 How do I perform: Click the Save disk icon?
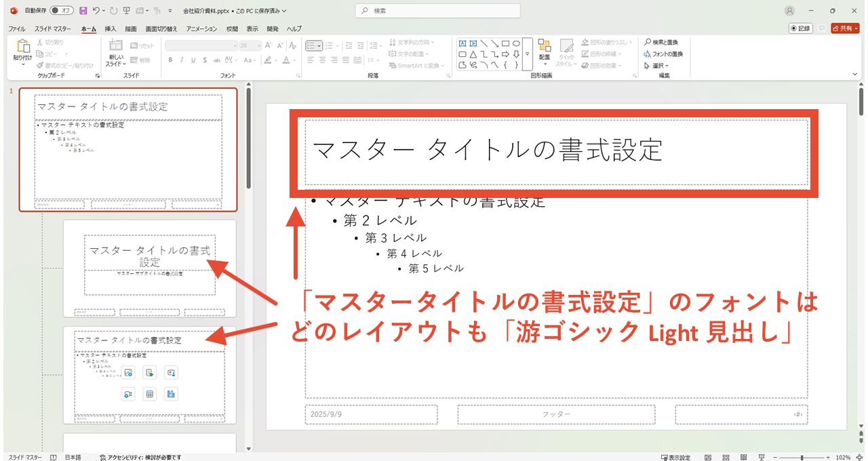click(83, 11)
